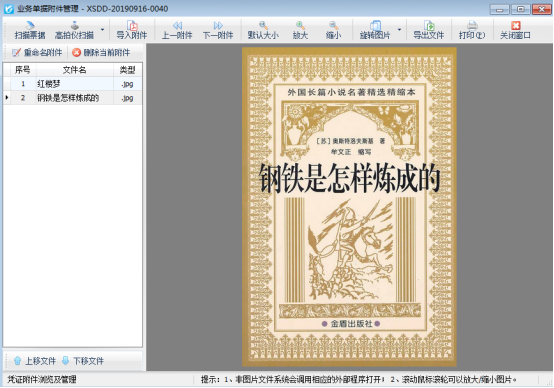
Task: Select the 红楼梦 file row
Action: click(x=73, y=84)
